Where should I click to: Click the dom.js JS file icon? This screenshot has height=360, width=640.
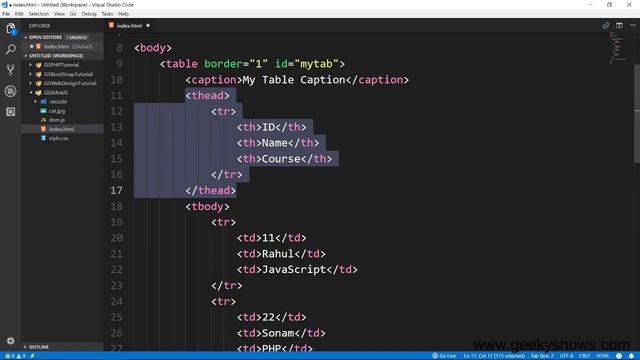[x=43, y=120]
